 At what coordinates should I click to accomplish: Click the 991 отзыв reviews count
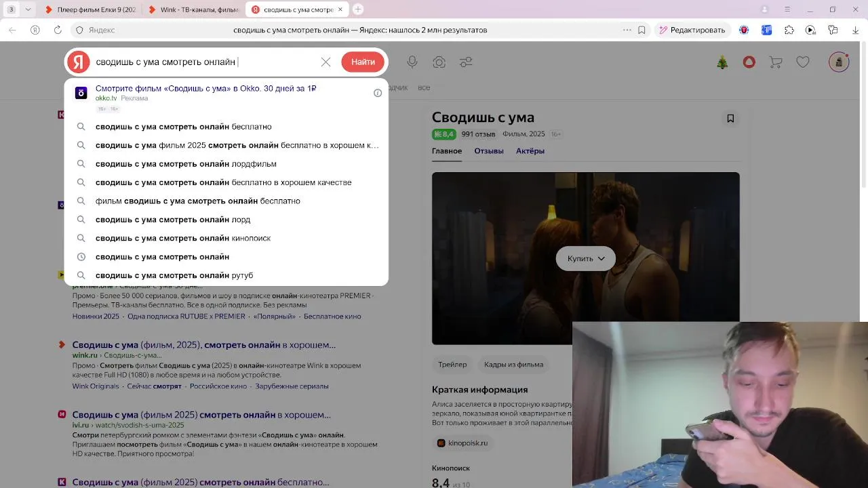[478, 134]
